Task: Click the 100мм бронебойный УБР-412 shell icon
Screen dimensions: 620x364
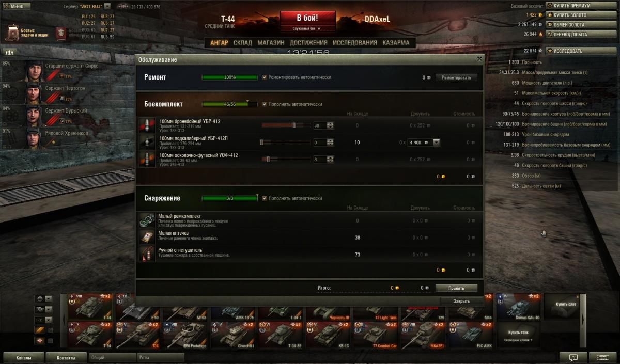Action: 147,125
